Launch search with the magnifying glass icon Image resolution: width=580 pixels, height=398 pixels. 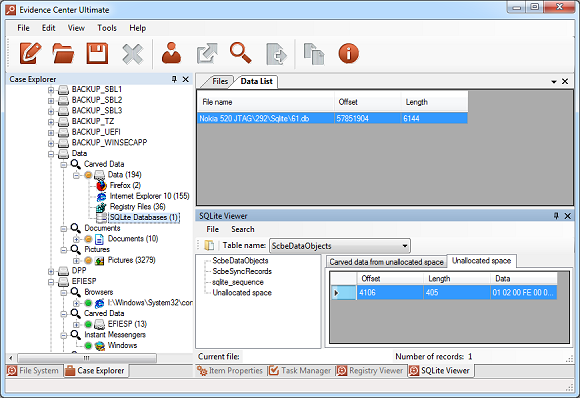(x=240, y=53)
